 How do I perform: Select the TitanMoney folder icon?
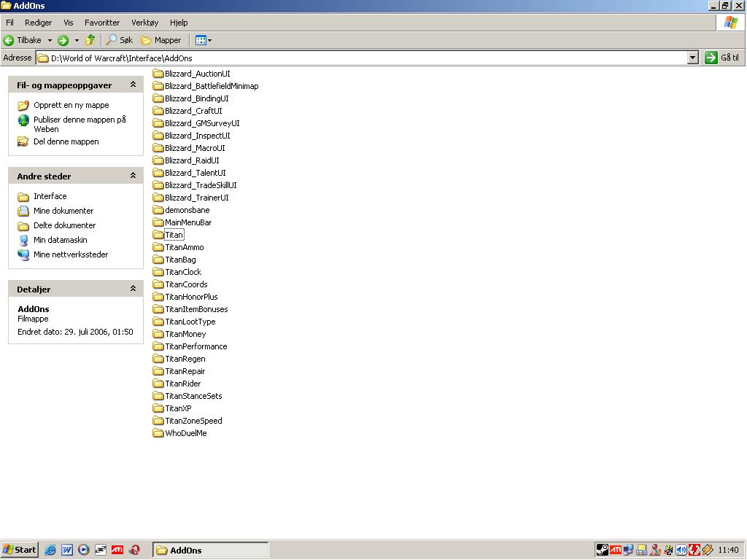point(158,333)
